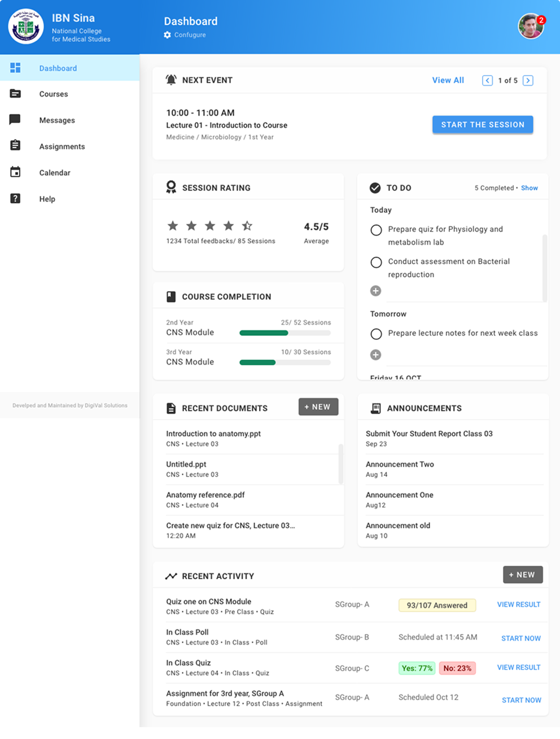This screenshot has height=739, width=560.
Task: Click the To Do checkmark circle icon
Action: coord(375,187)
